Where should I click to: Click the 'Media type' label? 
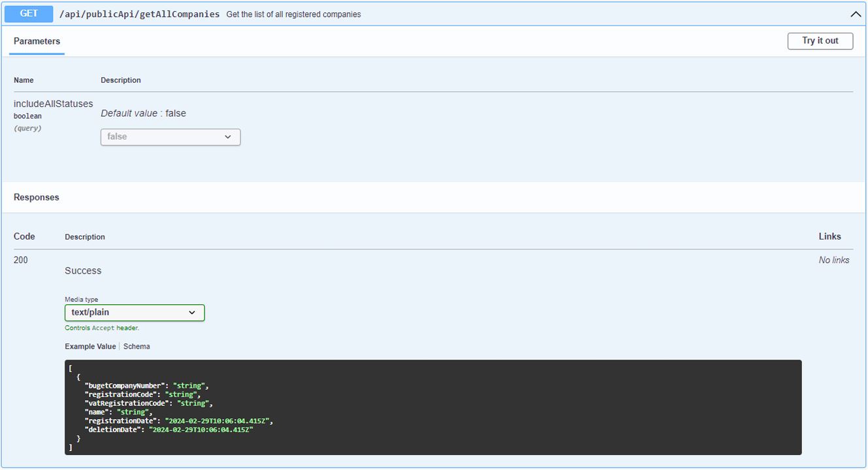pyautogui.click(x=82, y=300)
